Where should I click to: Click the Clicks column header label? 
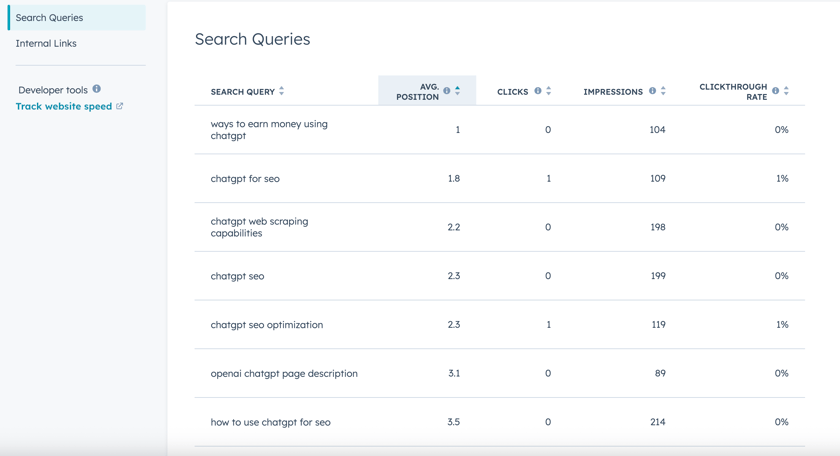[x=513, y=92]
